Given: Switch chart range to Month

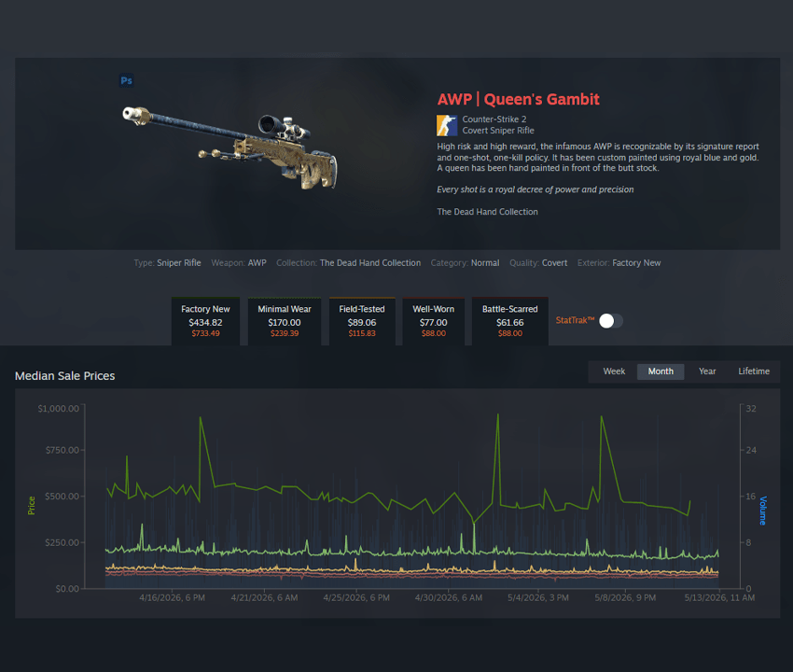Looking at the screenshot, I should [661, 371].
